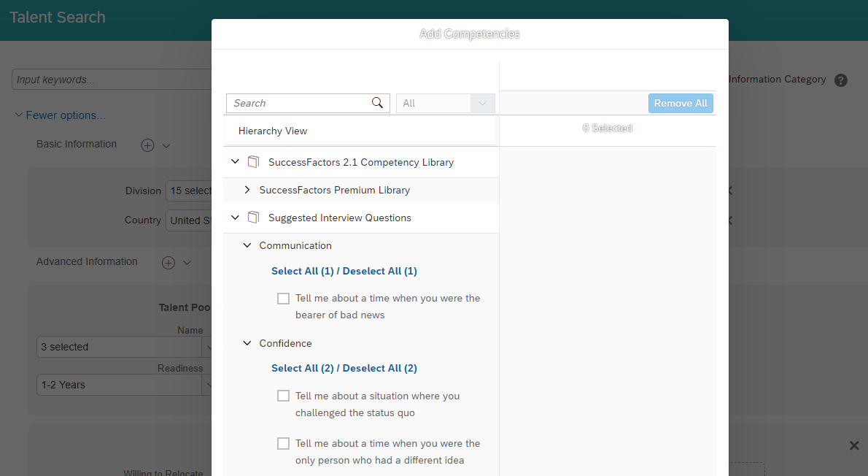Image resolution: width=868 pixels, height=476 pixels.
Task: Click the plus icon next to Advanced Information
Action: [168, 263]
